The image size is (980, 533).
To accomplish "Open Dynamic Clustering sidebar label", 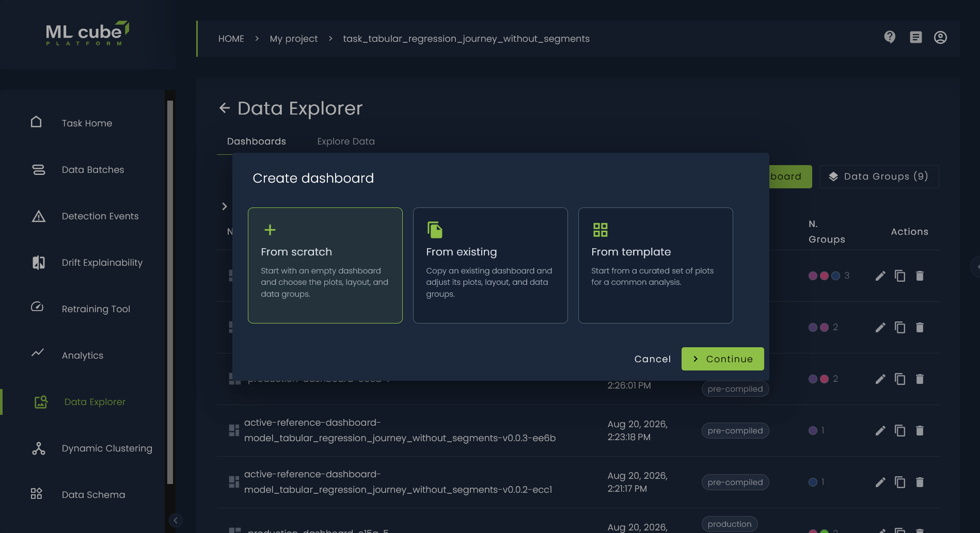I will point(107,448).
